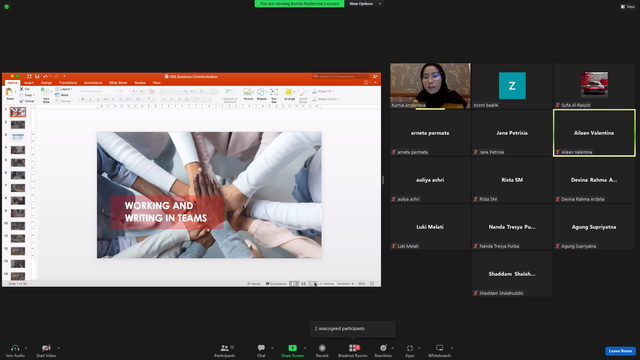The height and width of the screenshot is (360, 640).
Task: Select slide 2 thumbnail in slide panel
Action: pyautogui.click(x=18, y=124)
